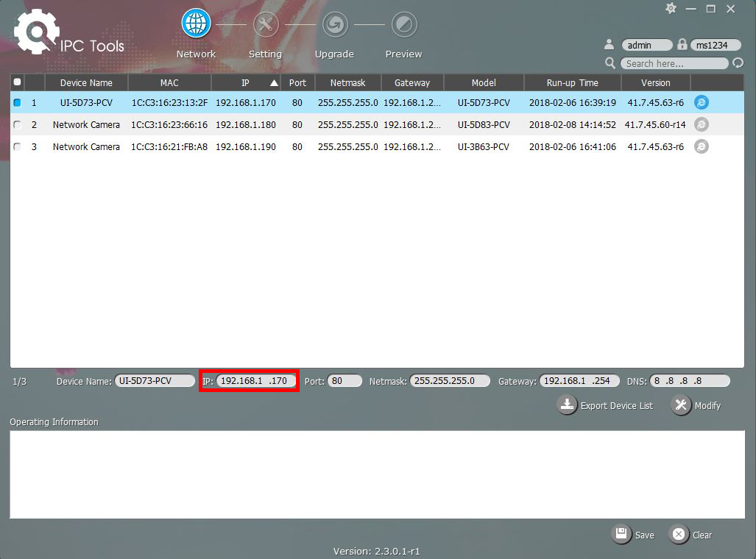Click the Upgrade icon
756x559 pixels.
coord(334,23)
